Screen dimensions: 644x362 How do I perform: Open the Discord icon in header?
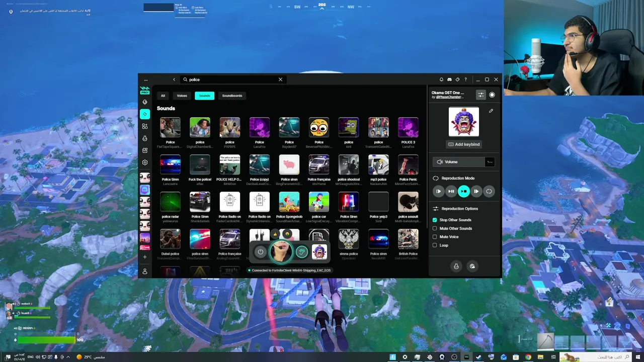coord(449,79)
